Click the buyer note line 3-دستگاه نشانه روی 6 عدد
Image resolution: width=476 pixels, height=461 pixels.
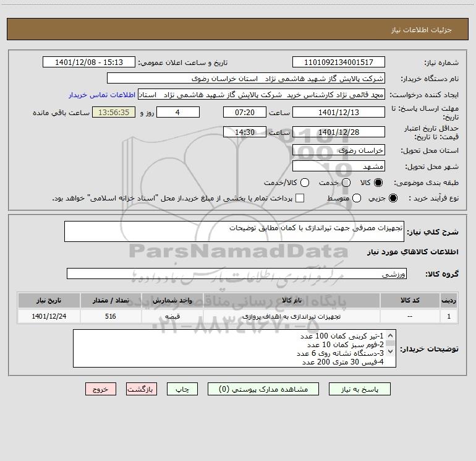(340, 353)
